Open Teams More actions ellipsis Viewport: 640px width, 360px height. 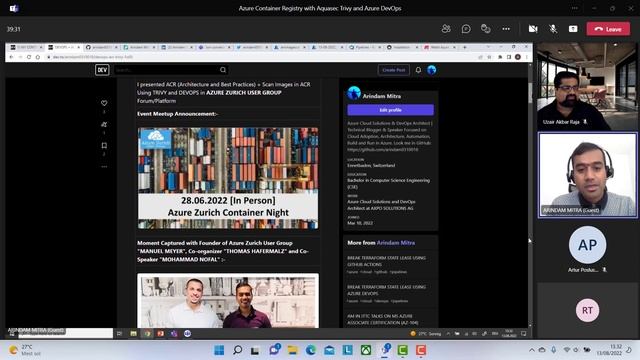(506, 29)
